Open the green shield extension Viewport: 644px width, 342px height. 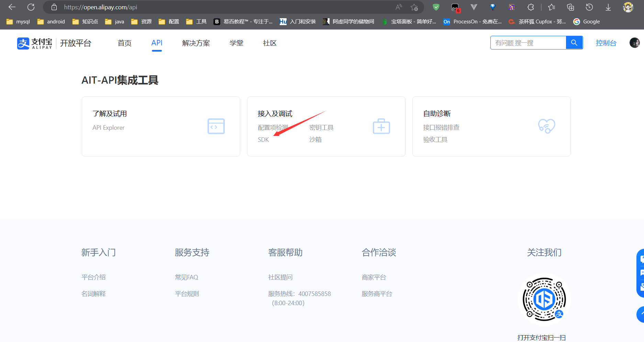(436, 7)
